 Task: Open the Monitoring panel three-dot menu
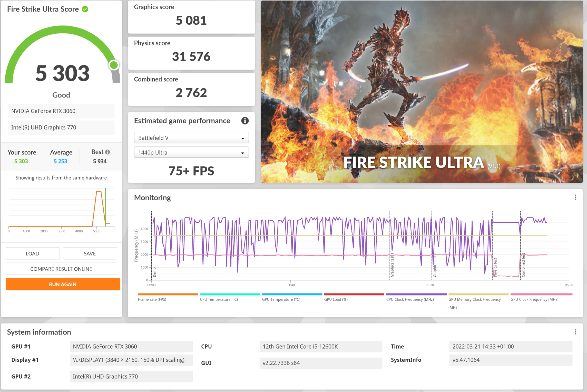click(575, 197)
